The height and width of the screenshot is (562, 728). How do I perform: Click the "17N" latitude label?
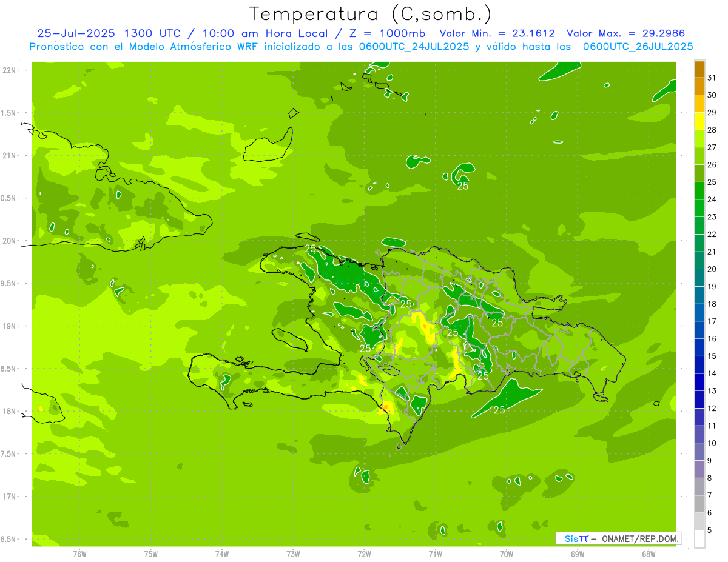[10, 497]
